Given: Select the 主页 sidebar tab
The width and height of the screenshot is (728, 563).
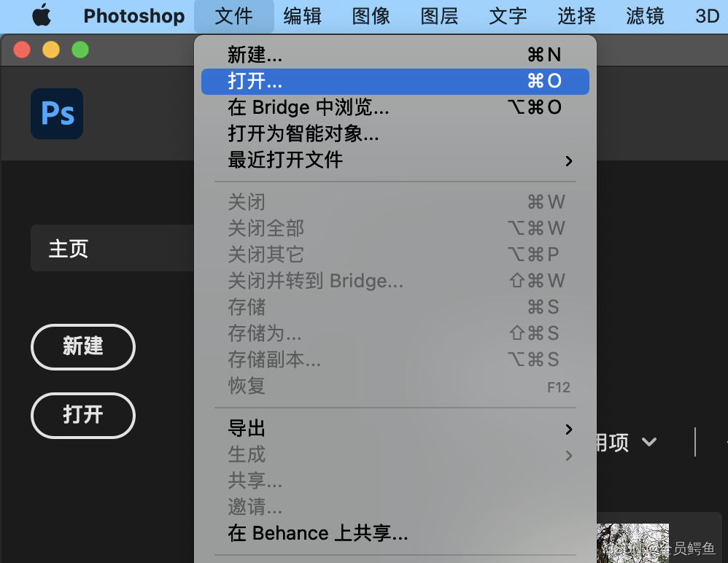Looking at the screenshot, I should [112, 248].
